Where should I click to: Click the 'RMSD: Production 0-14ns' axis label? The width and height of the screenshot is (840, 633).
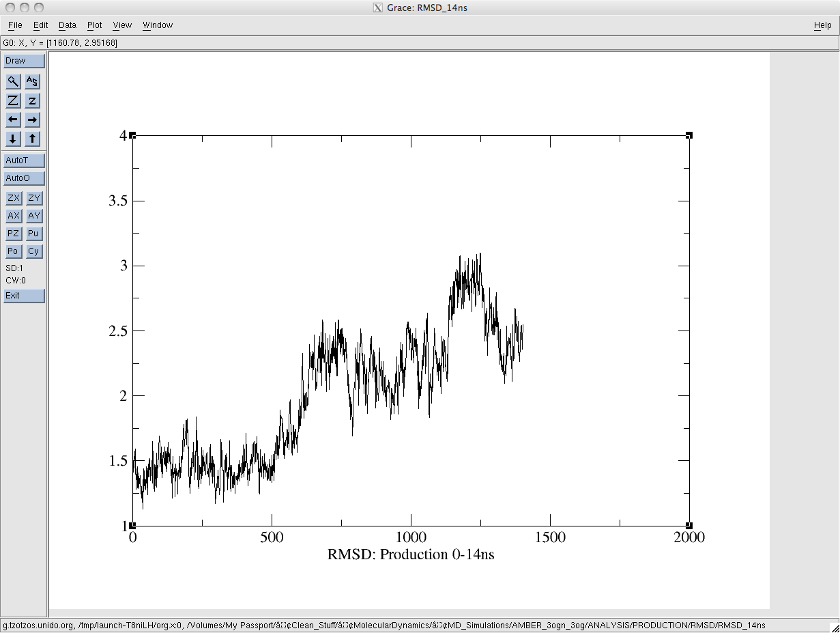411,554
